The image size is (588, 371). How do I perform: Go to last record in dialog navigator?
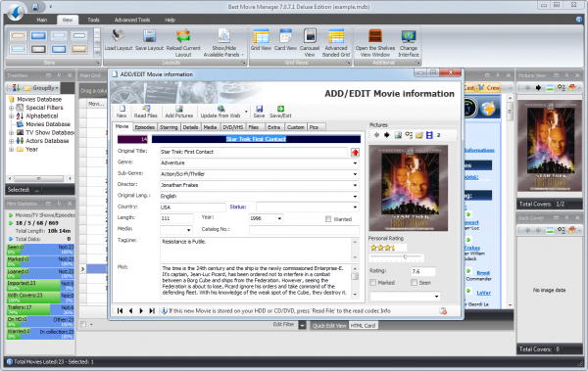(152, 310)
